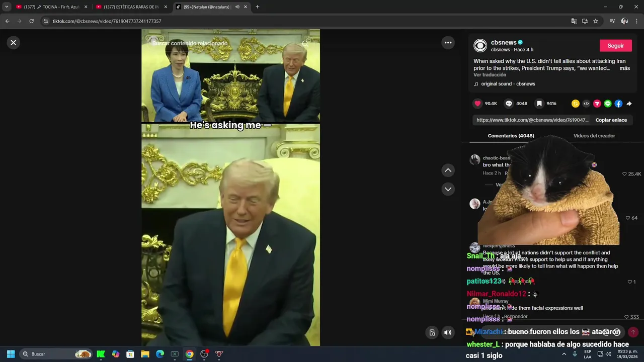
Task: Open the Kick app from the taskbar
Action: pyautogui.click(x=101, y=354)
